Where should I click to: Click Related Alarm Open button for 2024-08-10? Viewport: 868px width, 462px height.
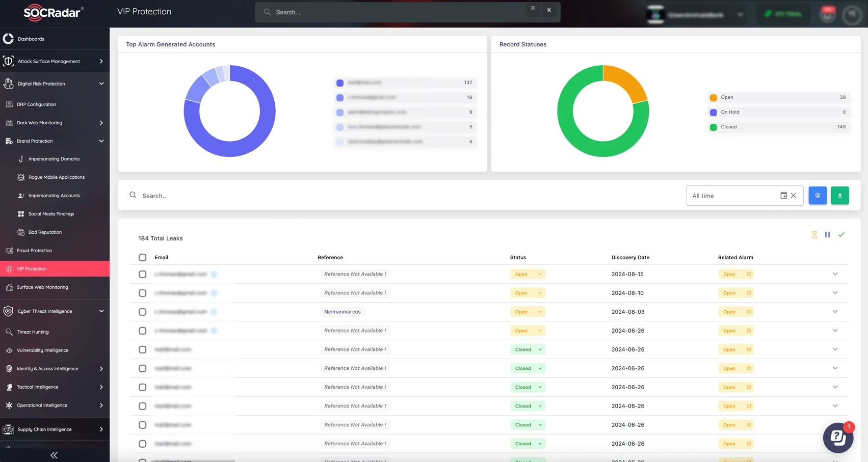click(735, 293)
